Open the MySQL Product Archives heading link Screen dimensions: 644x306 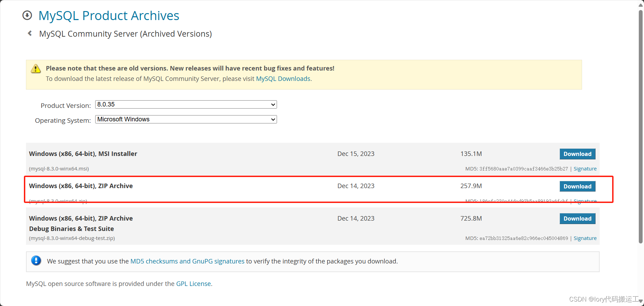[109, 16]
